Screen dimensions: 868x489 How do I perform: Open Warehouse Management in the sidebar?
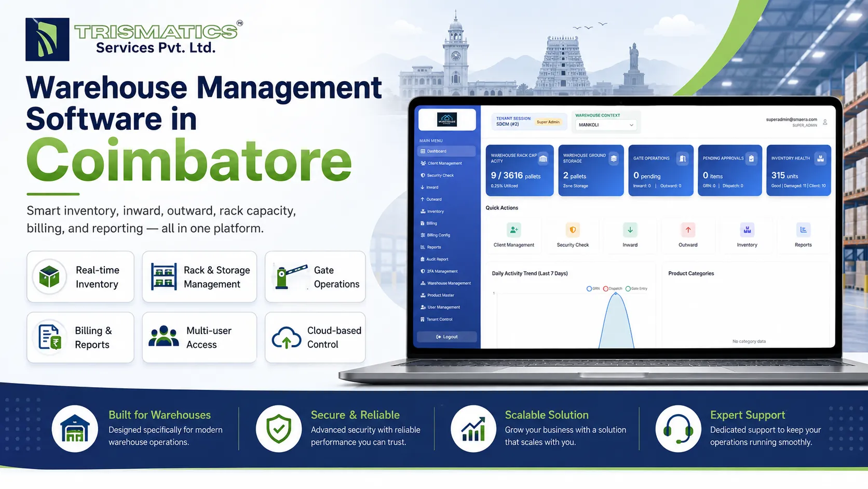446,283
